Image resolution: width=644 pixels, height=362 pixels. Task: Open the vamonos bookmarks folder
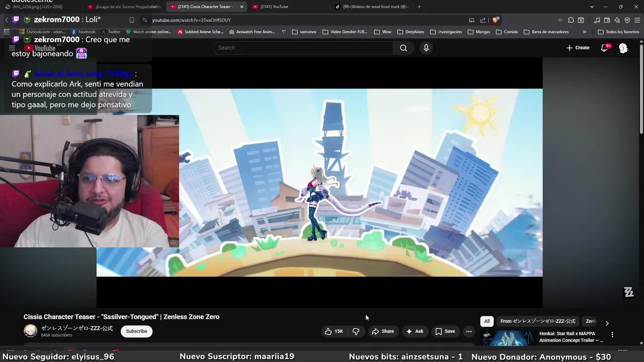(x=304, y=32)
